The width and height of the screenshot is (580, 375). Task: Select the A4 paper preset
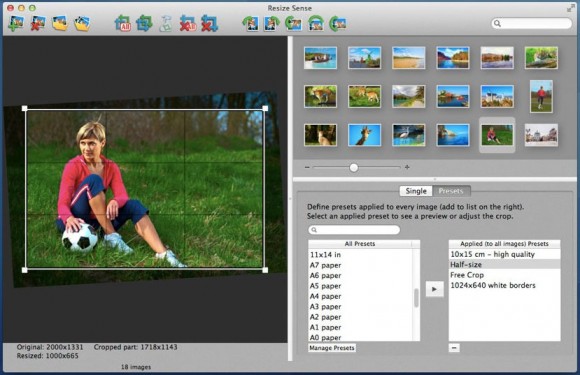[x=326, y=296]
